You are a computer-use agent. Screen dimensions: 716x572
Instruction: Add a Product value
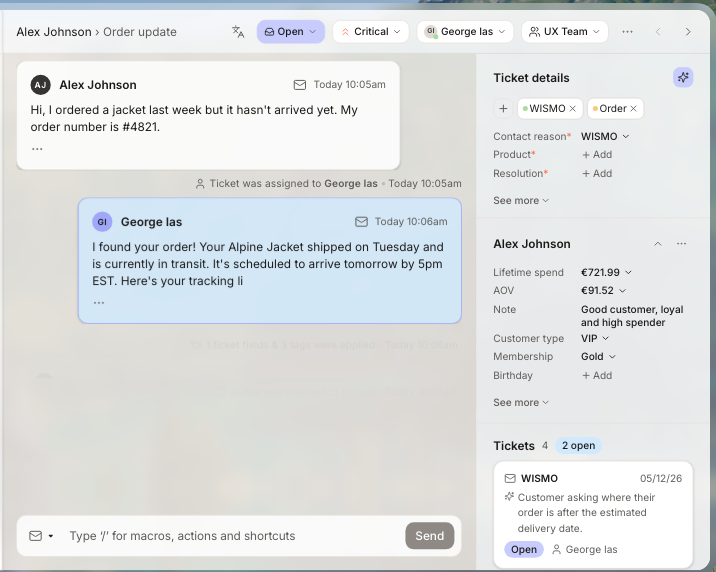(597, 155)
